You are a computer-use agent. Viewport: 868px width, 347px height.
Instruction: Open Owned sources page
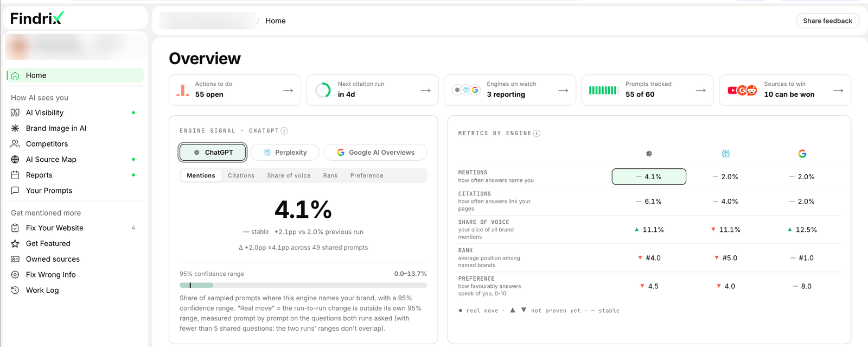75,259
